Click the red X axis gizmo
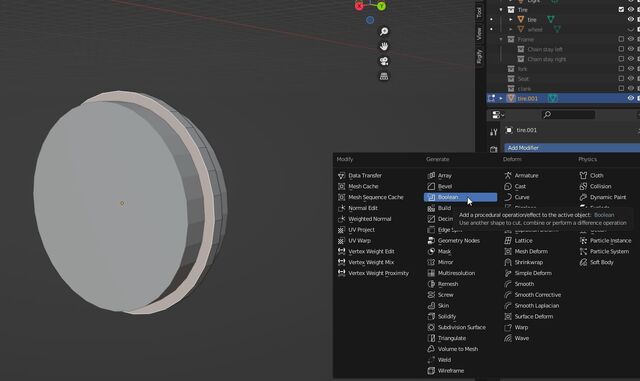The height and width of the screenshot is (381, 640). point(359,6)
